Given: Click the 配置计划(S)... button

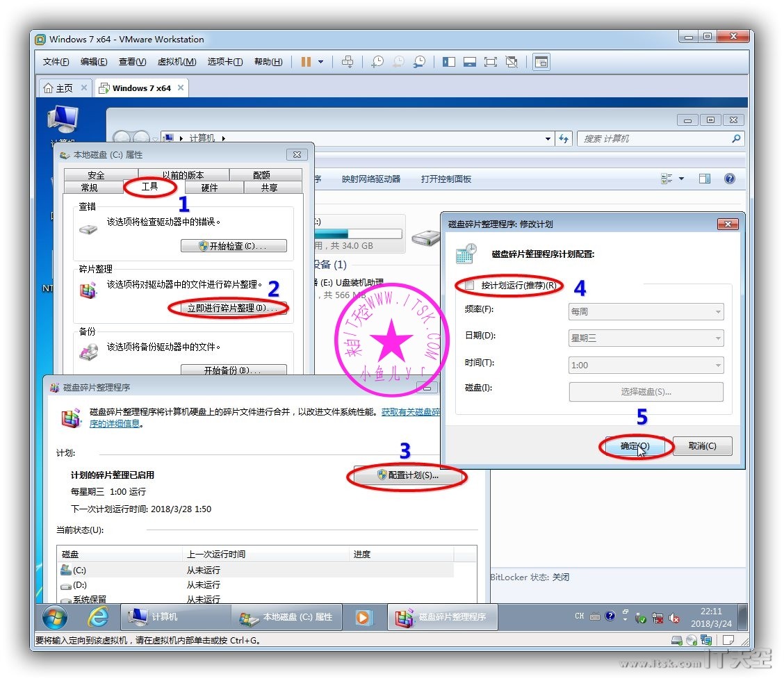Looking at the screenshot, I should click(407, 476).
